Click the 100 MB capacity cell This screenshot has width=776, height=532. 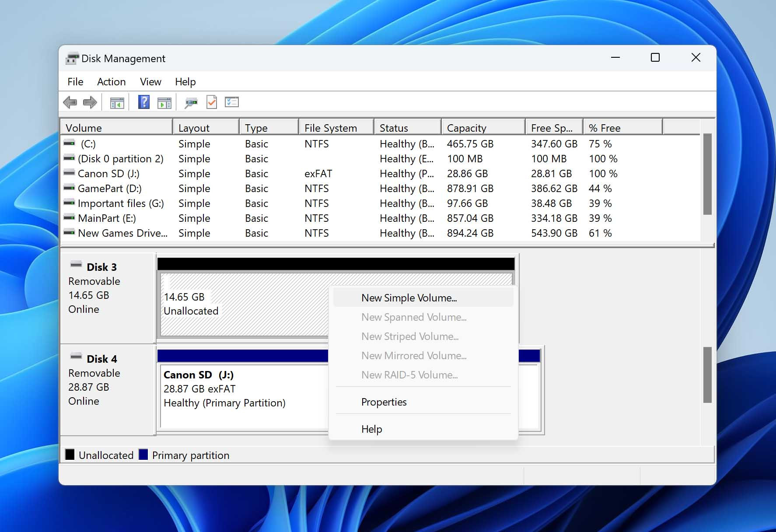pos(465,159)
